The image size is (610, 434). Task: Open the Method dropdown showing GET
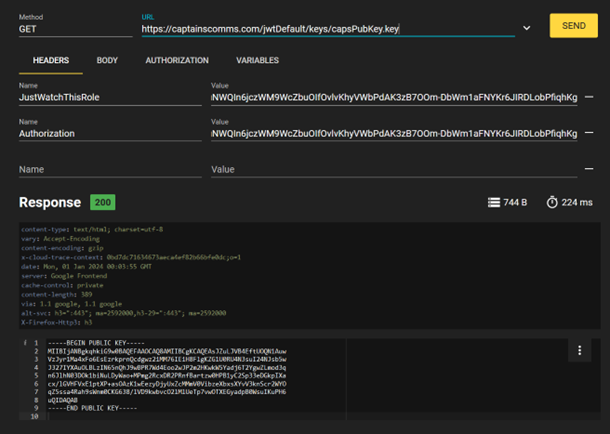click(x=75, y=30)
